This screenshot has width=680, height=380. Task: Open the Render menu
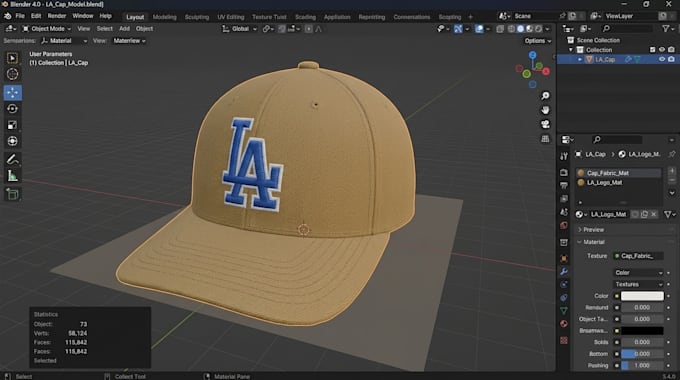[x=57, y=16]
